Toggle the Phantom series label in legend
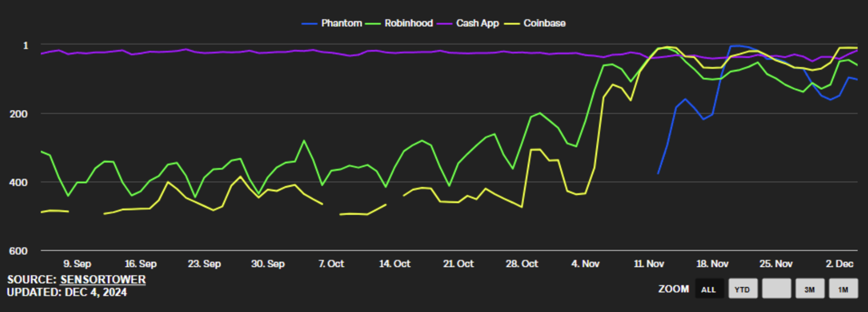 point(341,23)
